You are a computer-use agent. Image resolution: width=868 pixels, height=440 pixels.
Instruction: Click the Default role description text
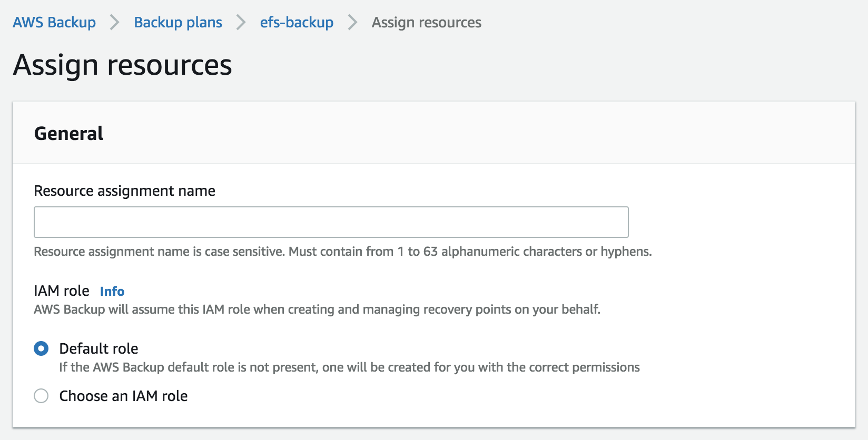[349, 367]
